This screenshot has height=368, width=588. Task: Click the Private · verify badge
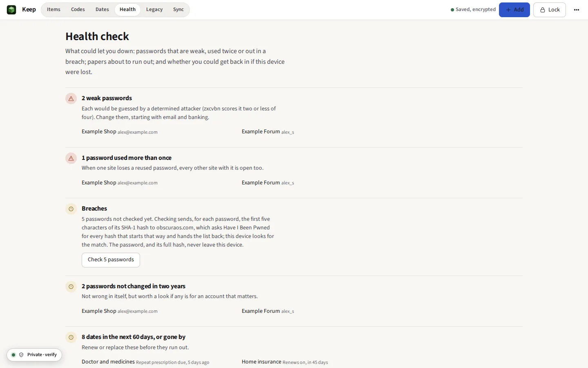[34, 355]
